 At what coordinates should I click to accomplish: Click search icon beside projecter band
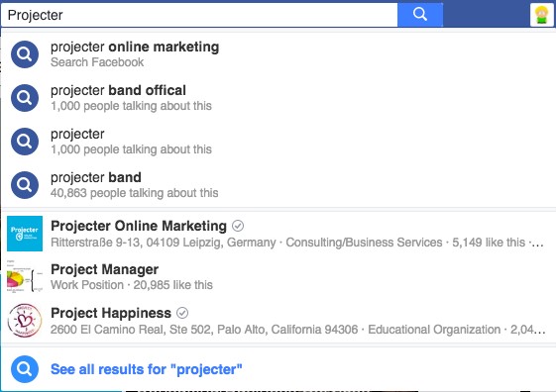[25, 185]
